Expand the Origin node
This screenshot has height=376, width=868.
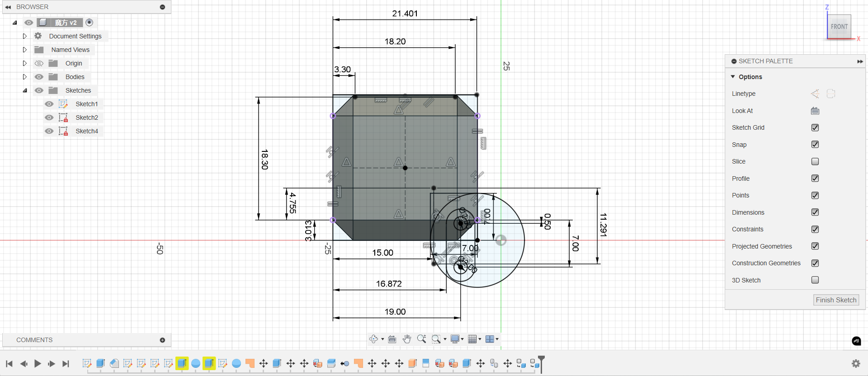[x=25, y=63]
